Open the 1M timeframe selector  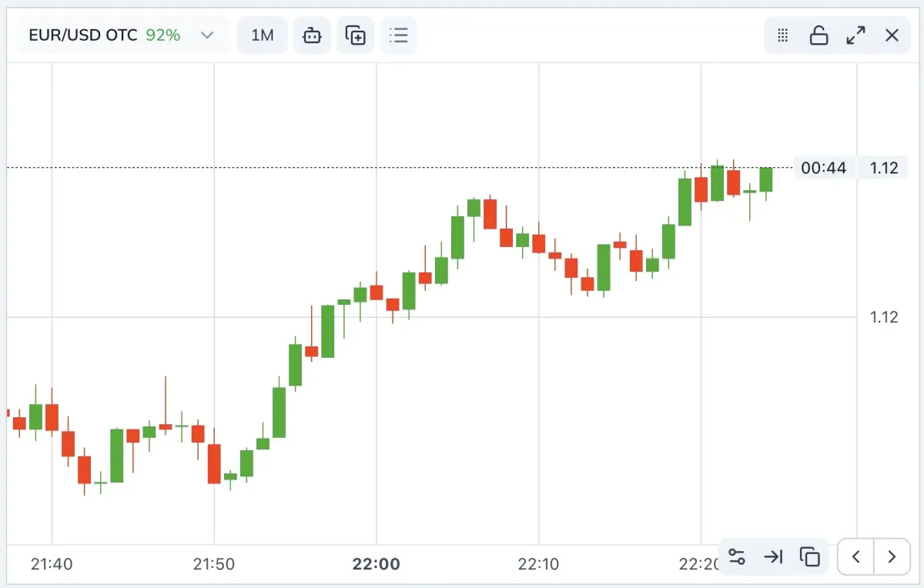[263, 35]
